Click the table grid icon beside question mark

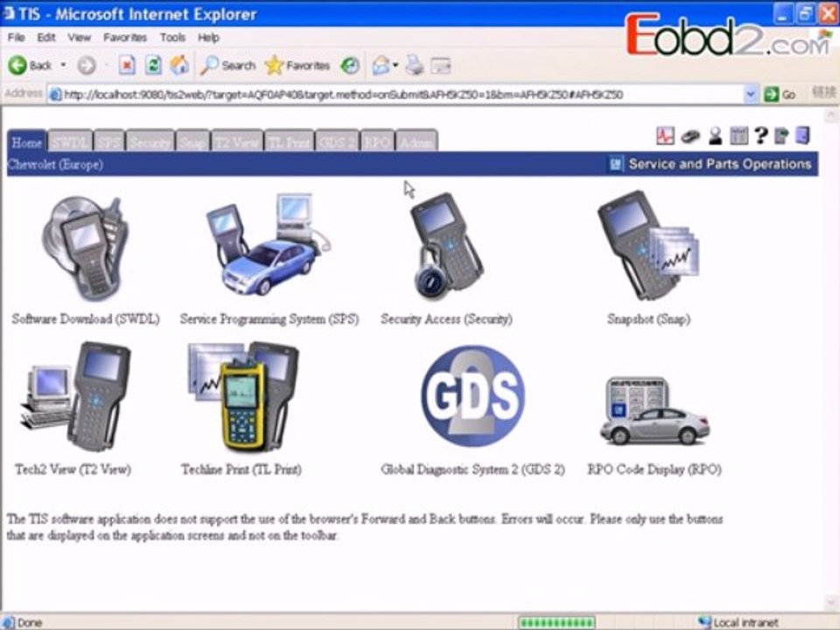coord(738,136)
